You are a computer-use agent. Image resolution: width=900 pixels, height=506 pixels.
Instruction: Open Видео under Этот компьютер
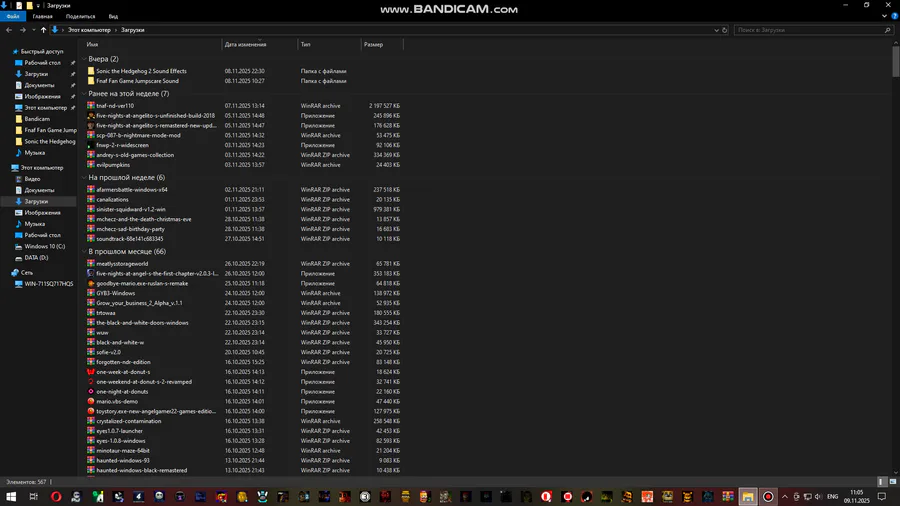pos(32,179)
